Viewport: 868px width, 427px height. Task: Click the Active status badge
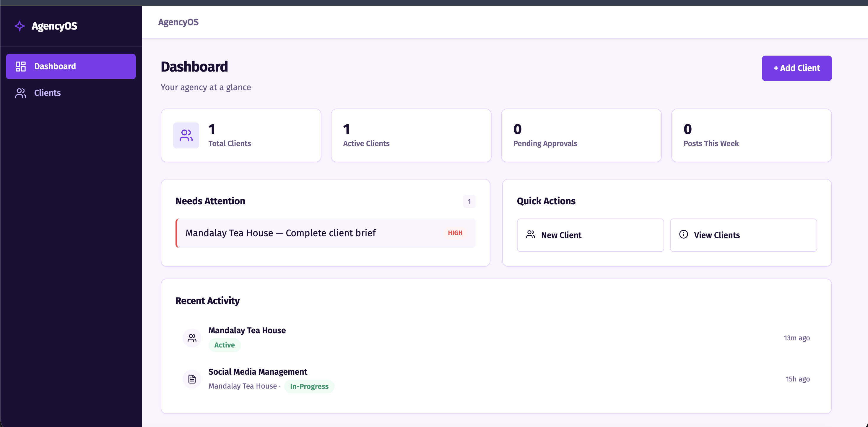pos(225,345)
